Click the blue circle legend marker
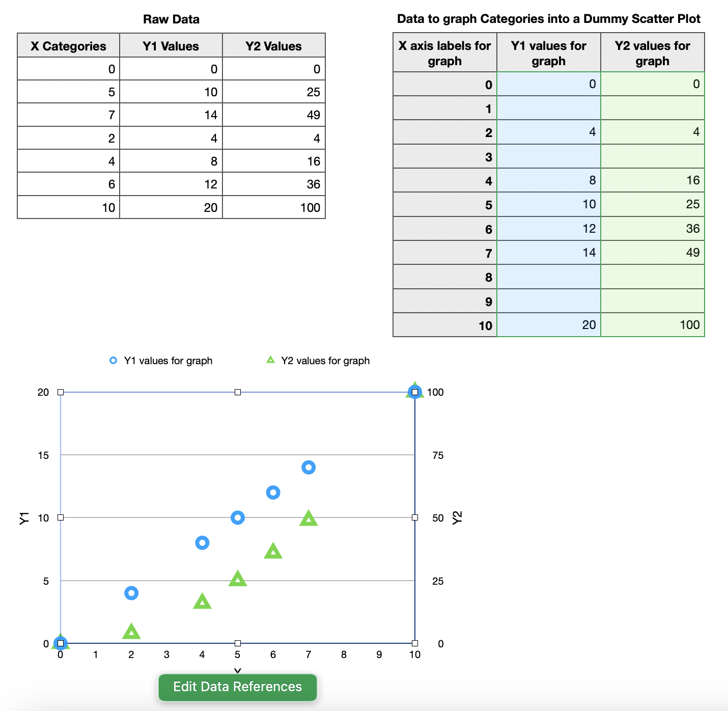 click(113, 360)
